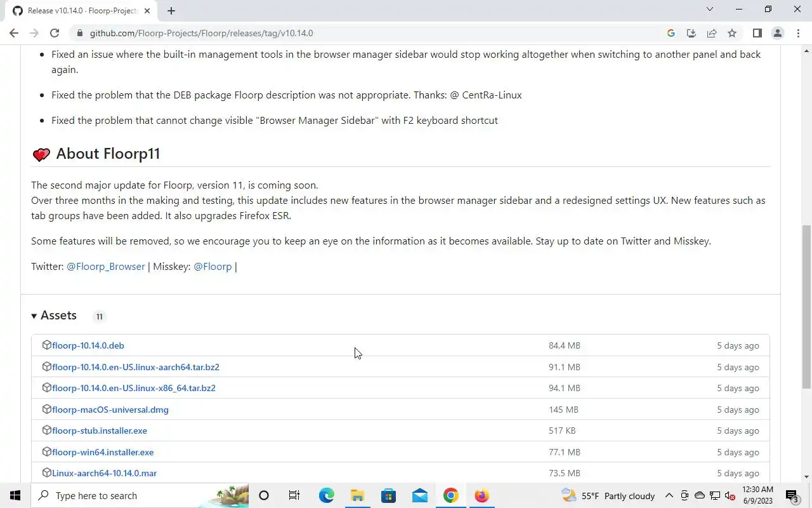Open Firefox from the taskbar
This screenshot has height=508, width=812.
[481, 495]
